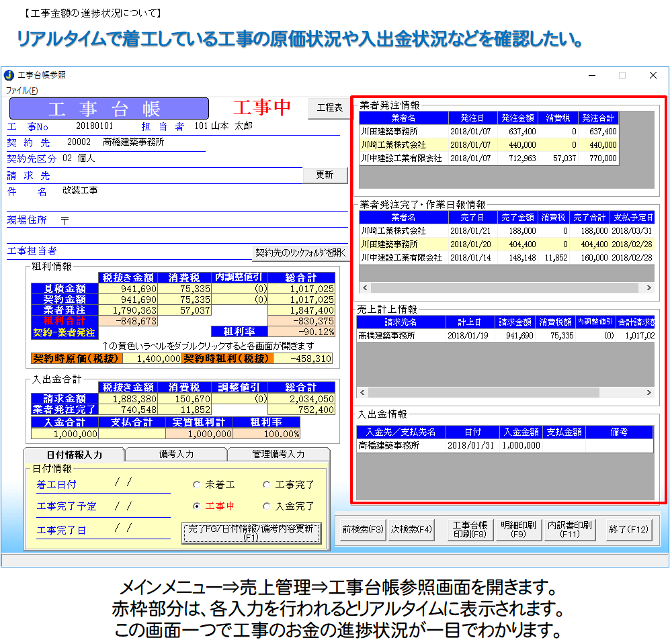Screen dimensions: 670x644
Task: Open the 契約先のリンクフォルダを開く button
Action: pyautogui.click(x=300, y=252)
